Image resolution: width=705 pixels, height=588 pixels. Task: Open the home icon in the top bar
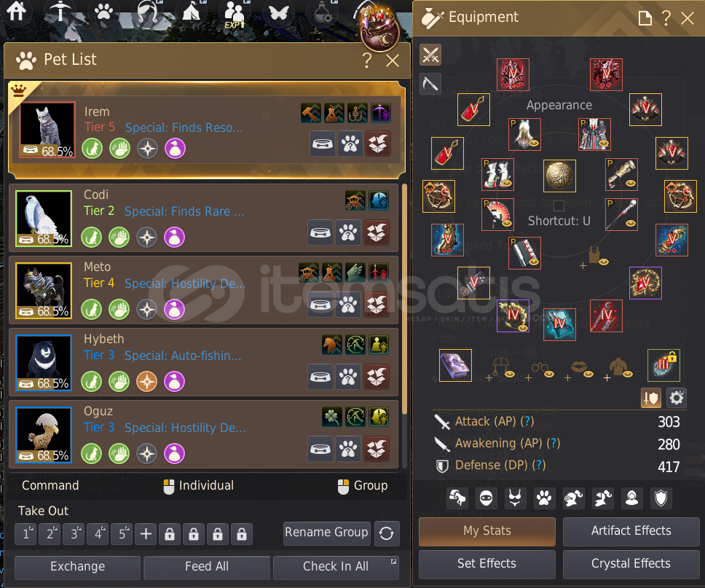point(16,10)
